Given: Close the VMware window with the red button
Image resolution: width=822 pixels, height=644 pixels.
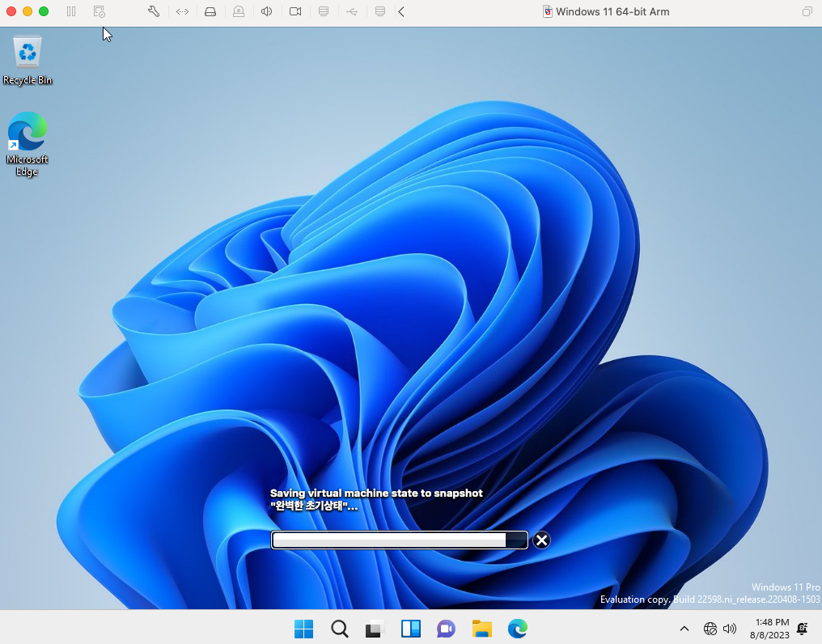Looking at the screenshot, I should 11,11.
